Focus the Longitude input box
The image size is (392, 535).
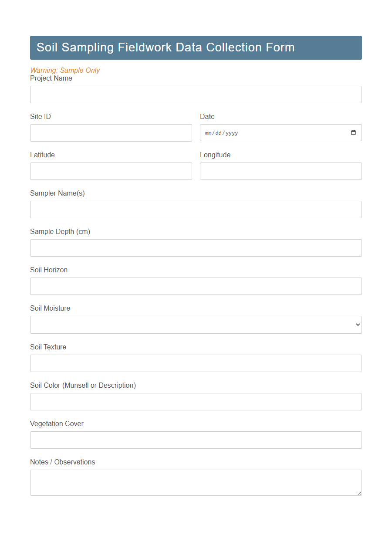280,171
